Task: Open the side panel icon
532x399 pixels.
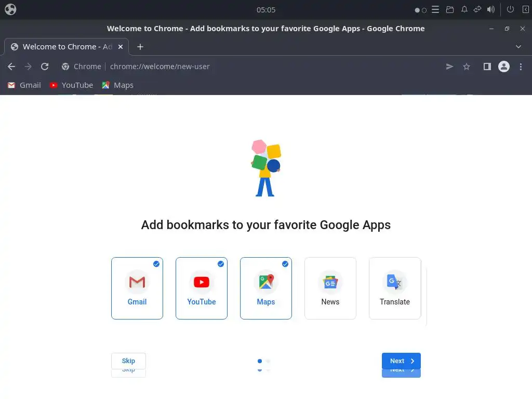Action: tap(487, 66)
